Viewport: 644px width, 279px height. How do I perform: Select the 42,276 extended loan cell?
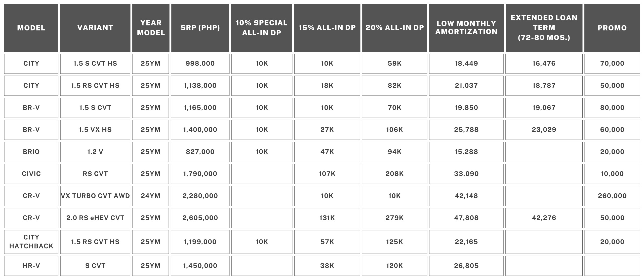pos(544,218)
